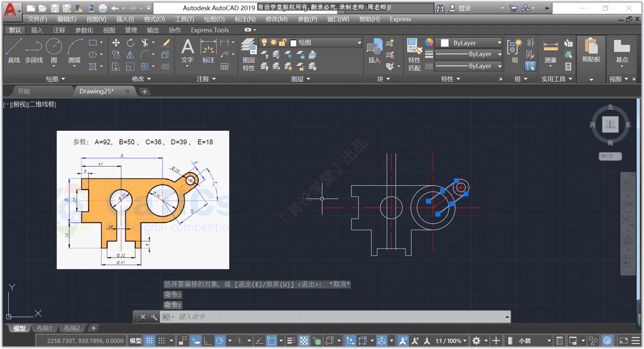Click the Measure (测量) tool

(551, 51)
